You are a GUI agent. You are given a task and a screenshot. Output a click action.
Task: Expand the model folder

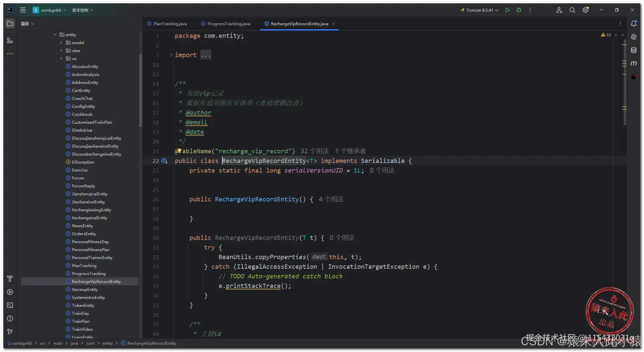pos(61,42)
